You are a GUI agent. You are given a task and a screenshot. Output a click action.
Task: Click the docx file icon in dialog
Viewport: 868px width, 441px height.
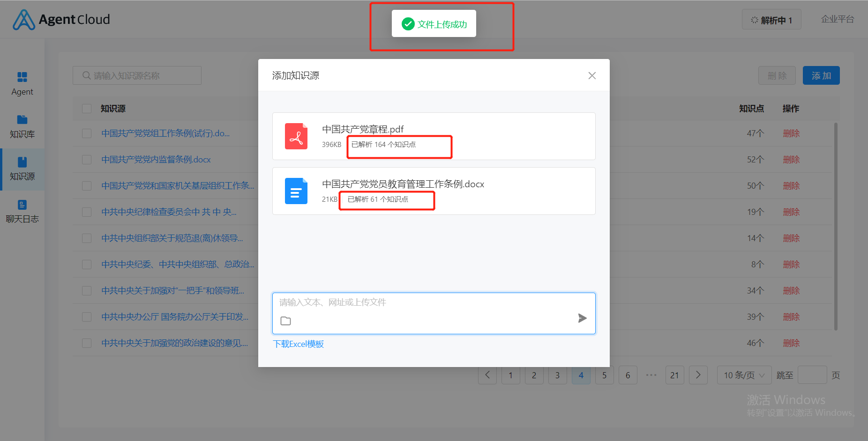click(x=296, y=191)
